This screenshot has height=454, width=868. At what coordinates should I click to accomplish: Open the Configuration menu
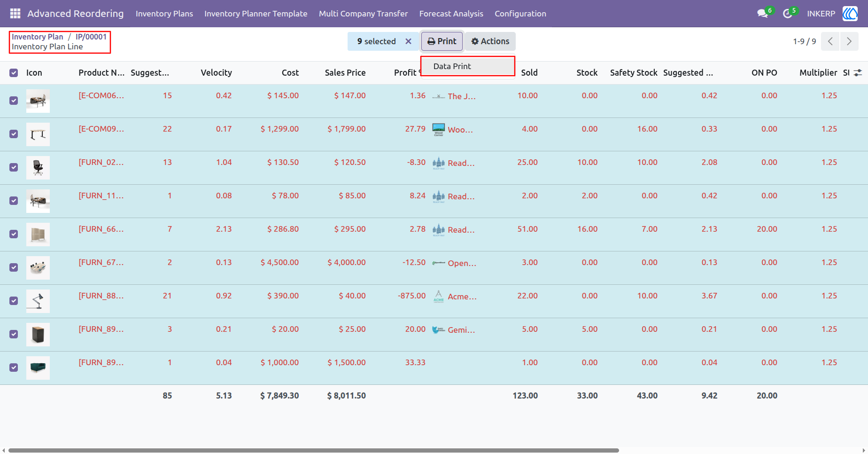click(x=520, y=14)
